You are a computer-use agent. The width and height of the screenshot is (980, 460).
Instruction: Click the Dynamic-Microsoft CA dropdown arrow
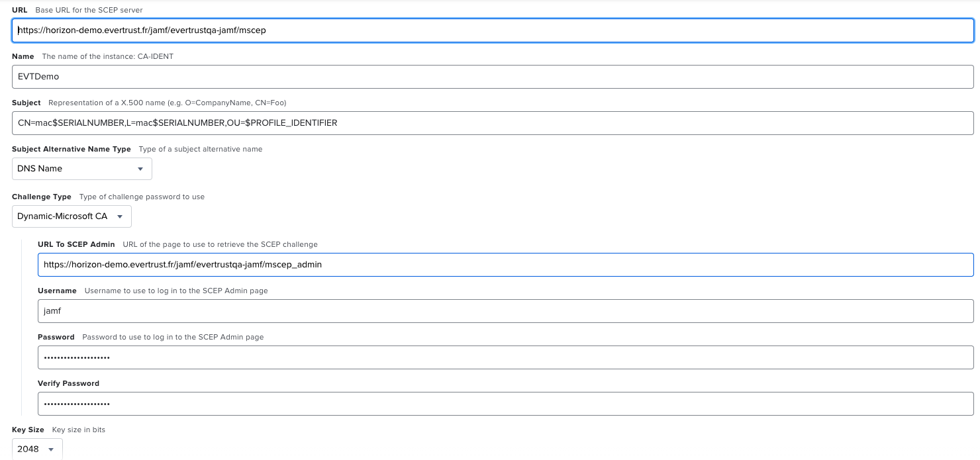click(120, 216)
